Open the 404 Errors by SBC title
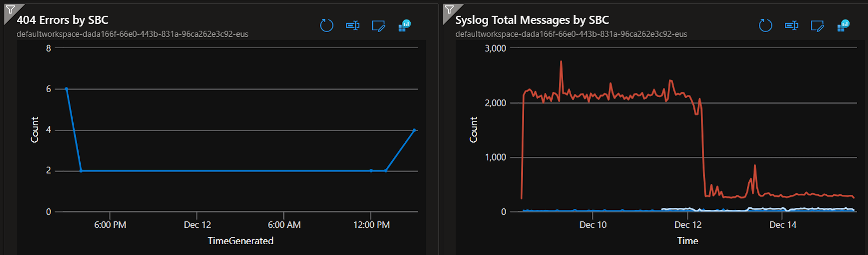 [x=62, y=20]
